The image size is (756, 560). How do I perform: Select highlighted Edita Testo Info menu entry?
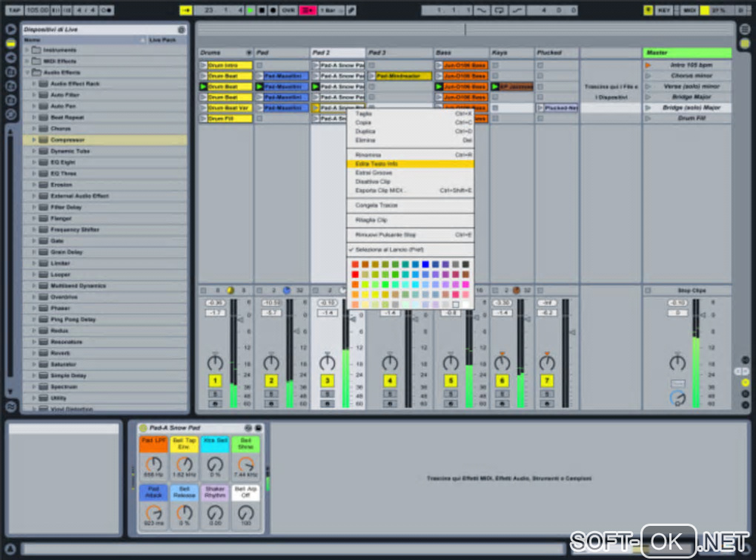point(411,164)
